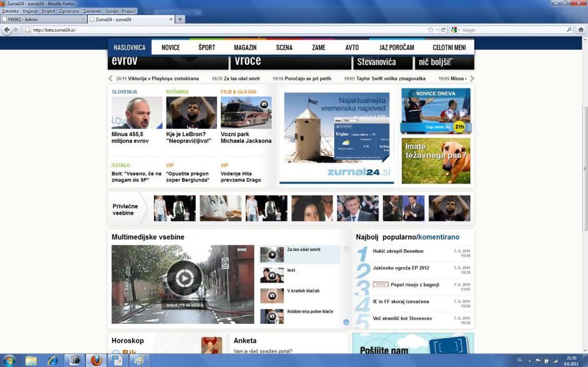Screen dimensions: 588x367
Task: Click the search magnifier in the Google box
Action: point(569,30)
